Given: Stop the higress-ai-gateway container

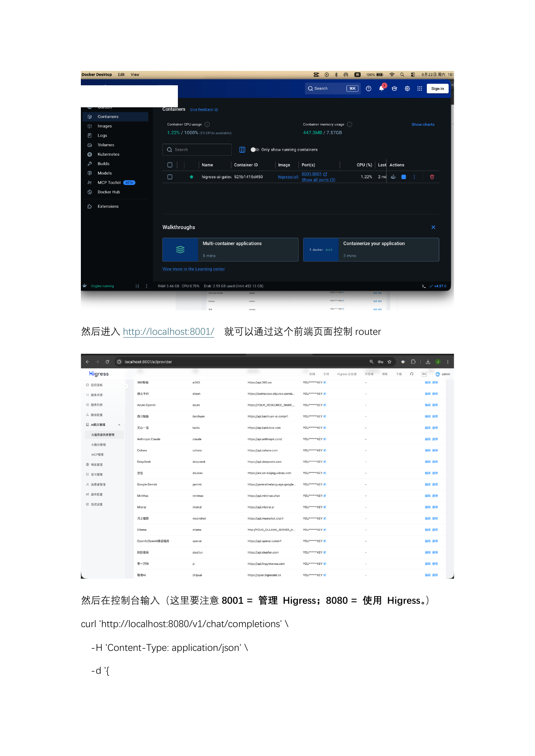Looking at the screenshot, I should pyautogui.click(x=403, y=177).
